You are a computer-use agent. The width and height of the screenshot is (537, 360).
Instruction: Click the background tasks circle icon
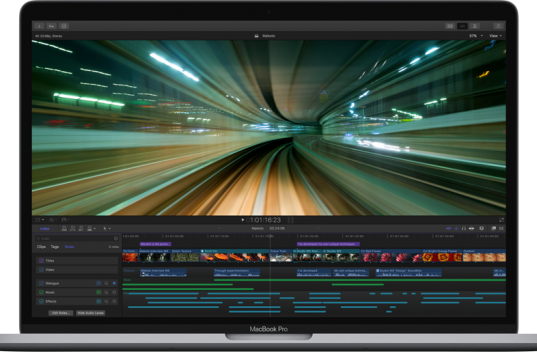pyautogui.click(x=64, y=26)
